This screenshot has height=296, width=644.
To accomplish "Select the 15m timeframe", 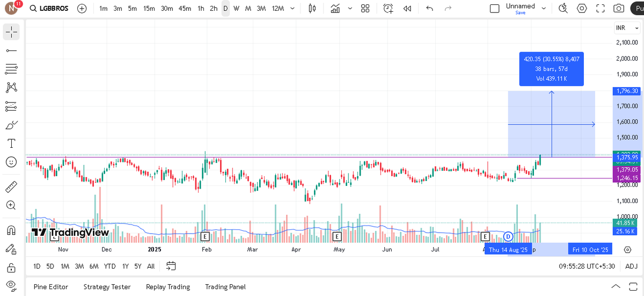I will tap(149, 9).
